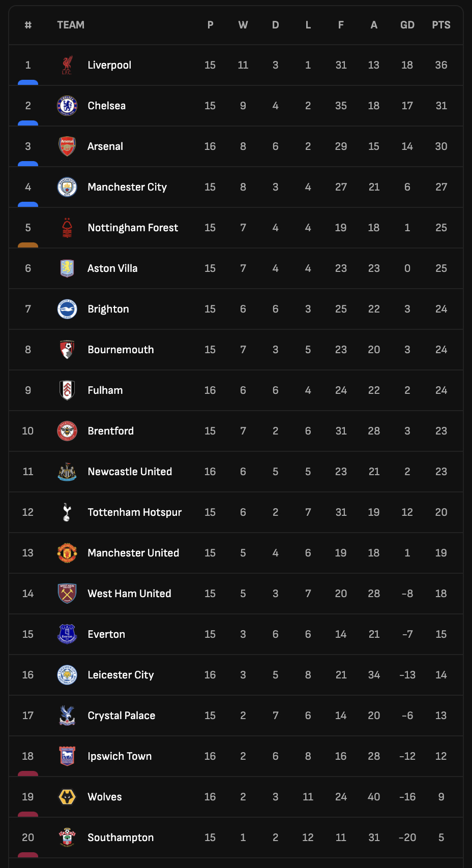
Task: Click the Liverpool club crest
Action: click(x=67, y=65)
